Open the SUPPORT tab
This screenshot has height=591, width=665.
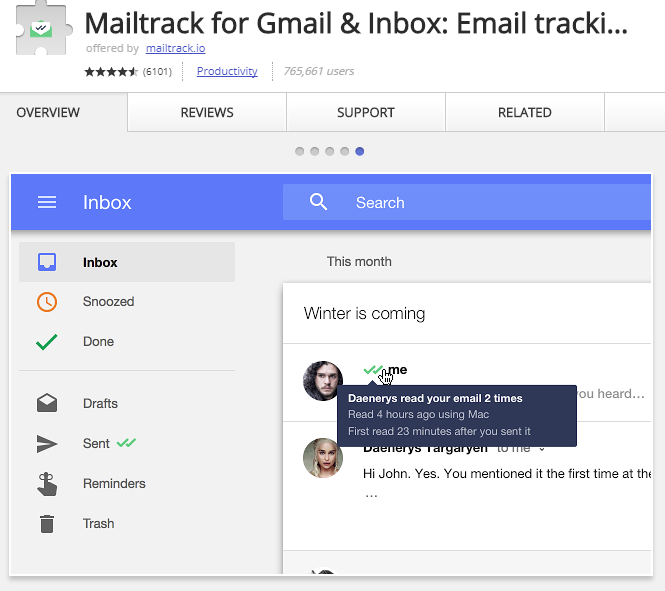click(x=366, y=112)
